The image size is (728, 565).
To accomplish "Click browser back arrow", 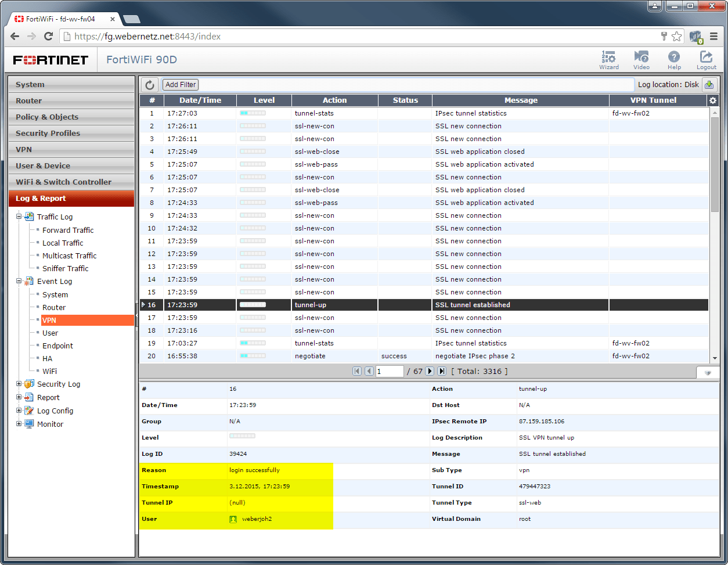I will 15,36.
